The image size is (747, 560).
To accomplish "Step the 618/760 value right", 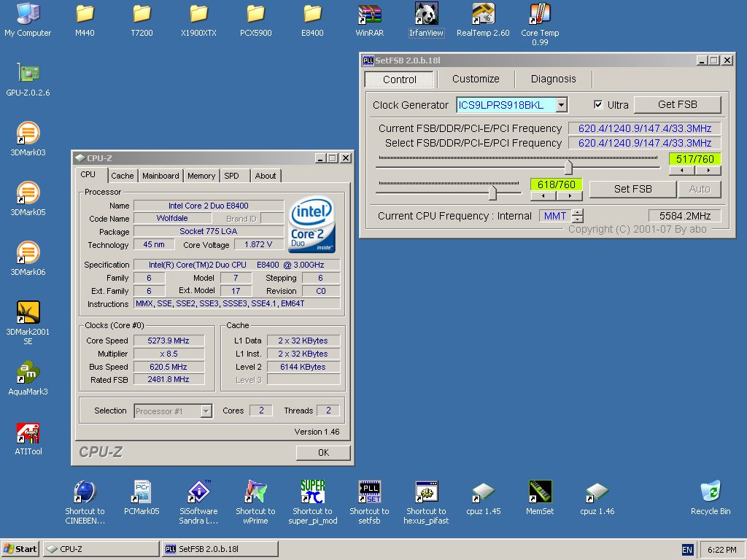I will coord(569,195).
